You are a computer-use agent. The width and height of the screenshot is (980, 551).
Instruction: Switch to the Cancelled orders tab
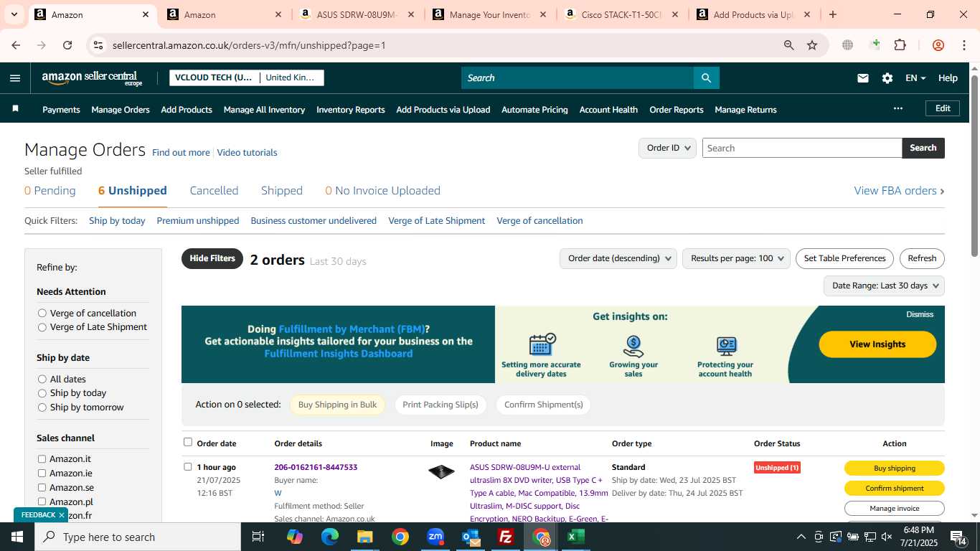tap(214, 191)
